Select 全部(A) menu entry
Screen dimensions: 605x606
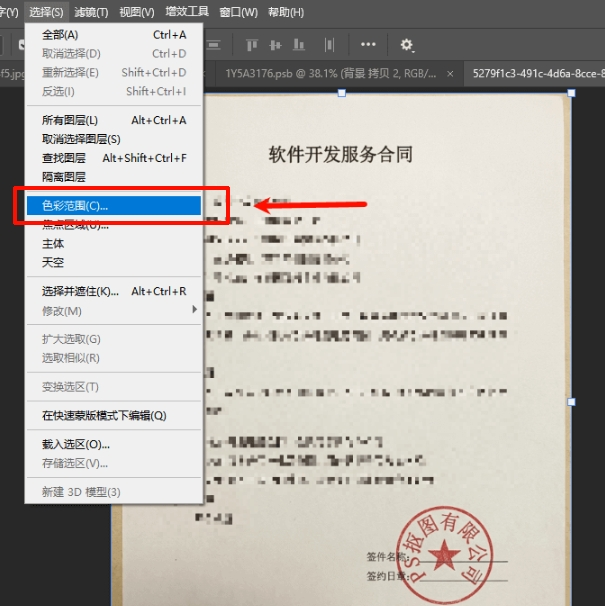tap(114, 35)
